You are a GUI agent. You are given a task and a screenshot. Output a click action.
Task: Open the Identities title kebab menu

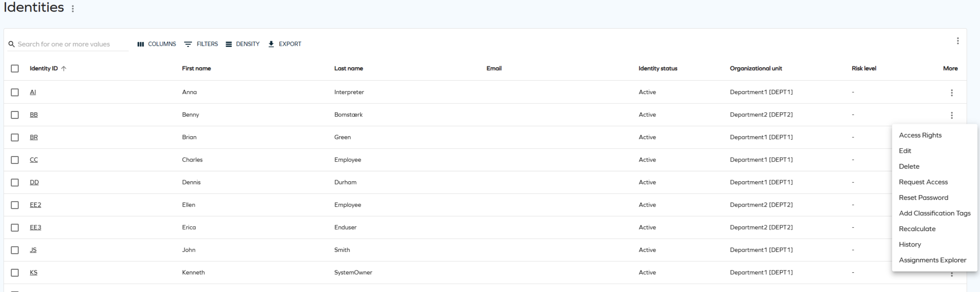click(x=73, y=8)
